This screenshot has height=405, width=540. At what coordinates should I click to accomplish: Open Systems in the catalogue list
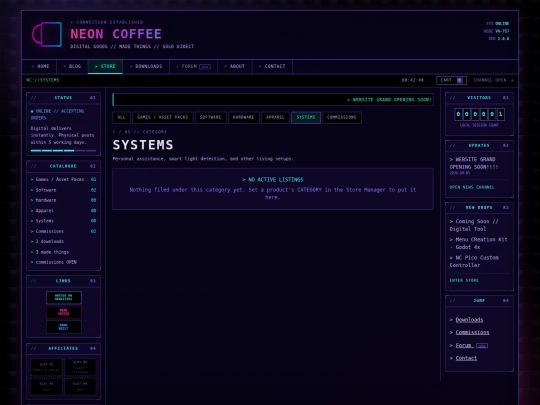pyautogui.click(x=63, y=221)
